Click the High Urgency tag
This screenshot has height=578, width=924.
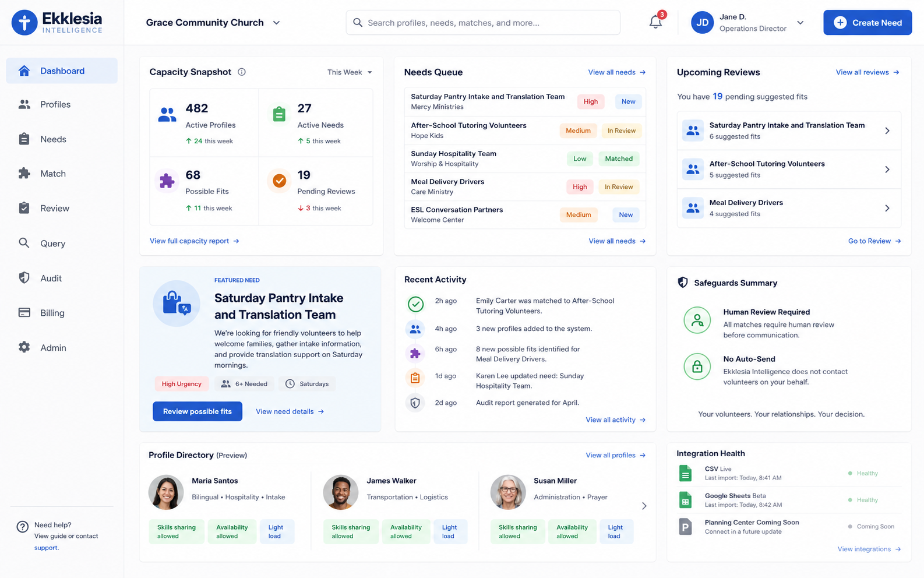point(182,384)
